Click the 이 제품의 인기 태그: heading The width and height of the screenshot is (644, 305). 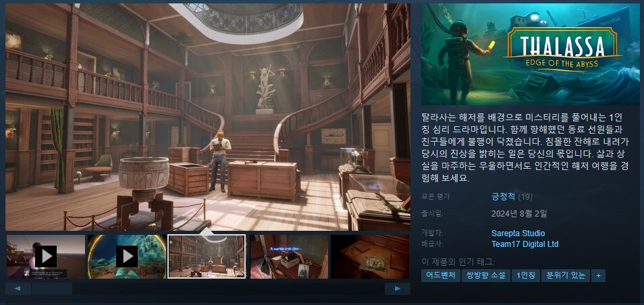(458, 262)
